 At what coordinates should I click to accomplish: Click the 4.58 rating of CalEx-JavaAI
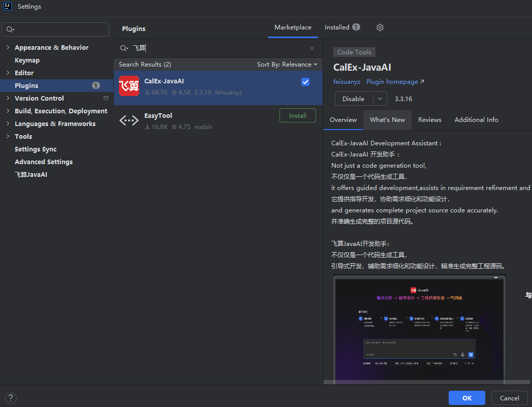[x=181, y=92]
